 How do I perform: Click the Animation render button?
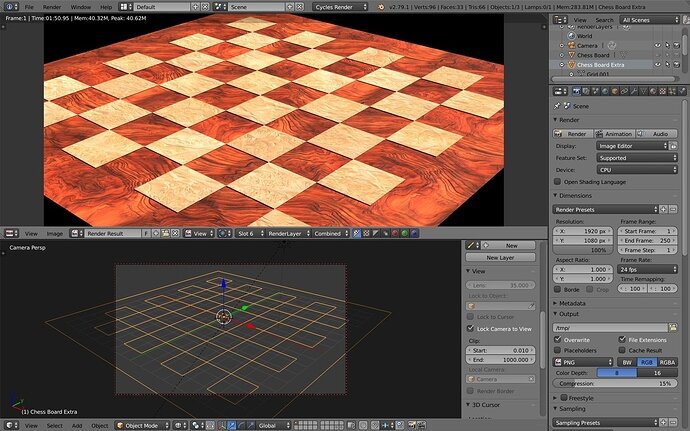[614, 134]
